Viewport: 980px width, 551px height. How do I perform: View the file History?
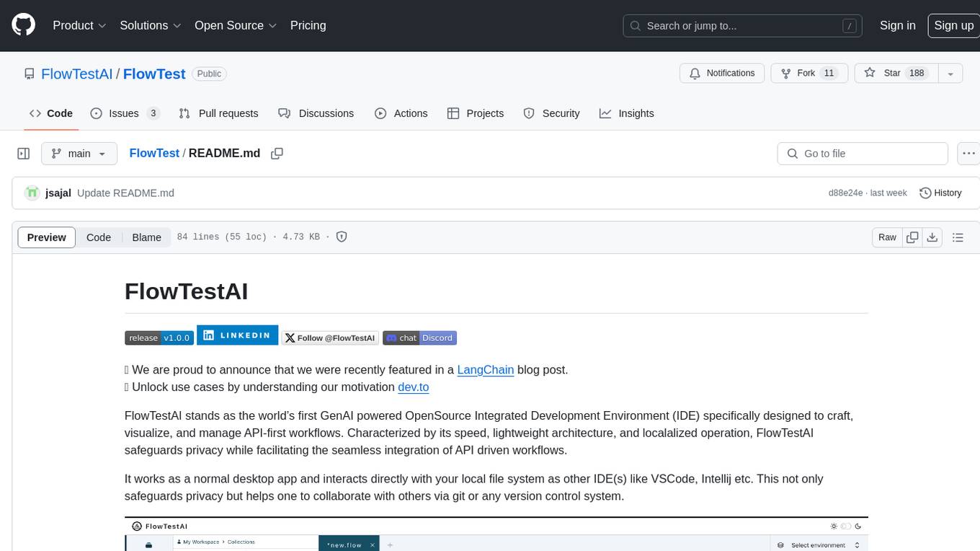point(940,193)
